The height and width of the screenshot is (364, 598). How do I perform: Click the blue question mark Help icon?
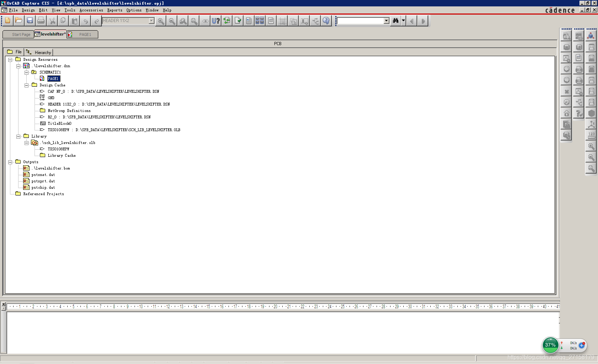click(x=326, y=21)
